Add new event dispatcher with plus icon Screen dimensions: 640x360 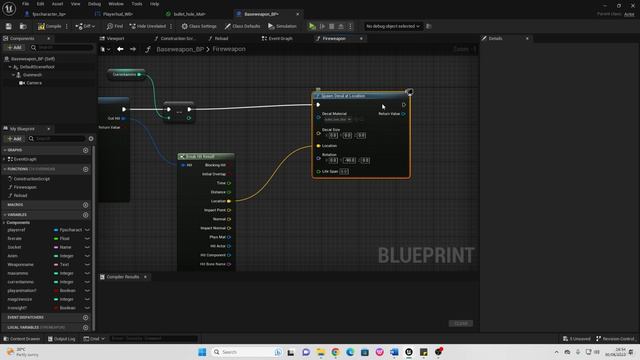[85, 318]
